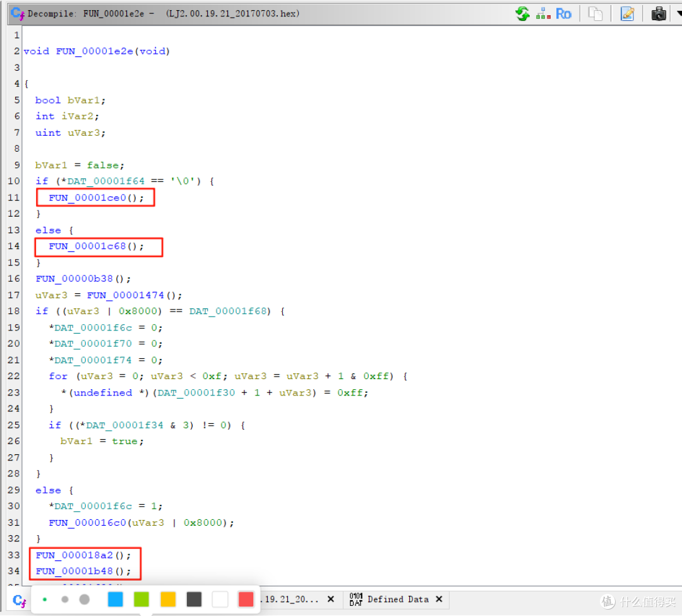Click DAT_00001f34 in the if condition

(125, 425)
